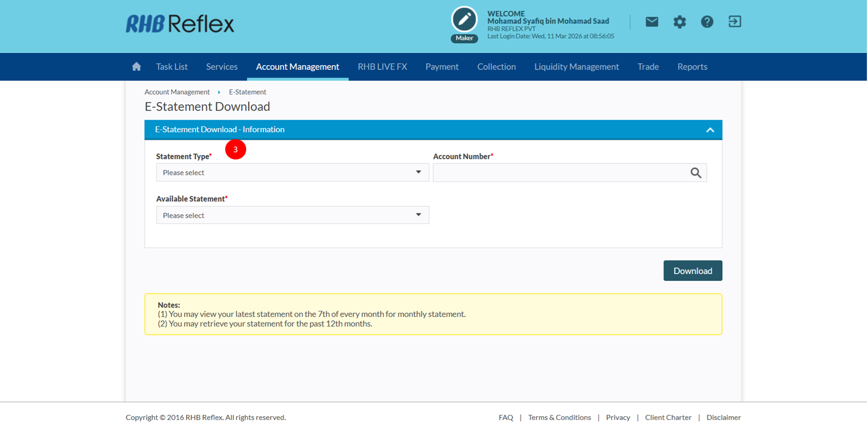
Task: Open the Liquidity Management menu
Action: click(576, 67)
